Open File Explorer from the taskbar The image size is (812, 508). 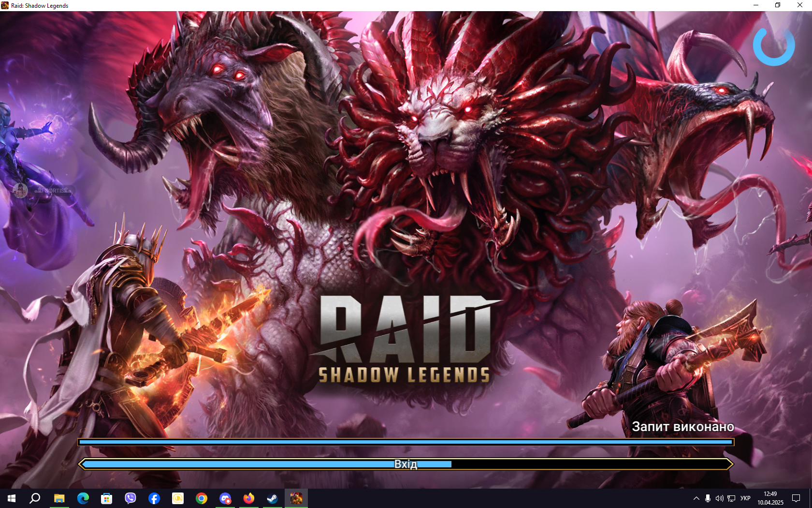[59, 498]
